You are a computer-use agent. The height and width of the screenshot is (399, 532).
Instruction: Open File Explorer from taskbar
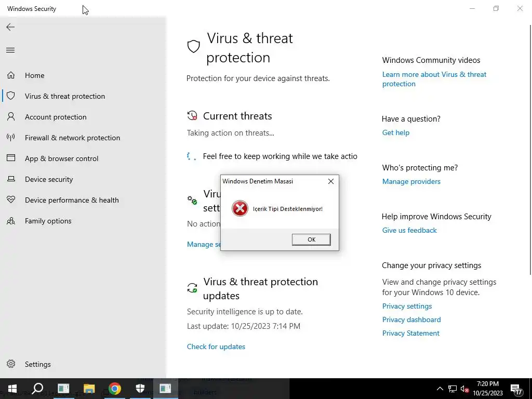[x=89, y=389]
